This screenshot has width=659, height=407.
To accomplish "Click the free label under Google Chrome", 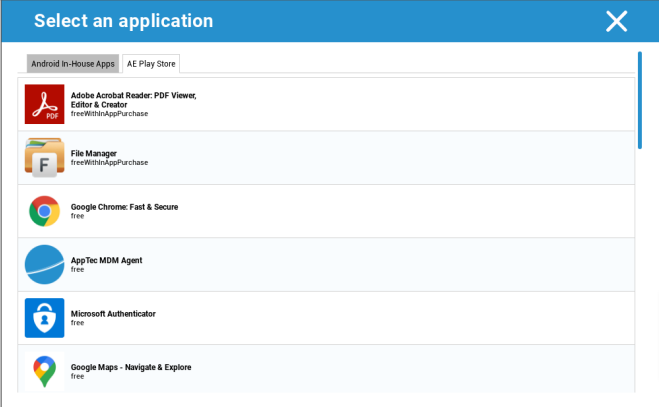I will pyautogui.click(x=77, y=216).
